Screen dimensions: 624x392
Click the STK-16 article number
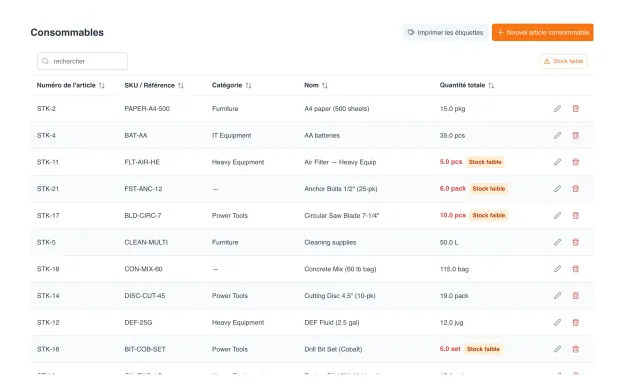pyautogui.click(x=48, y=349)
